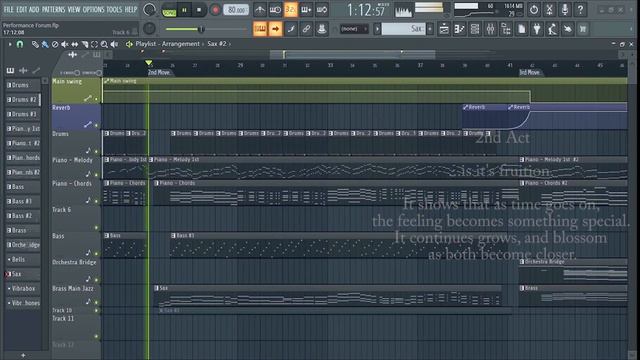Select the Bass #1 pattern in picker
Screen dimensions: 640x360
pos(23,201)
